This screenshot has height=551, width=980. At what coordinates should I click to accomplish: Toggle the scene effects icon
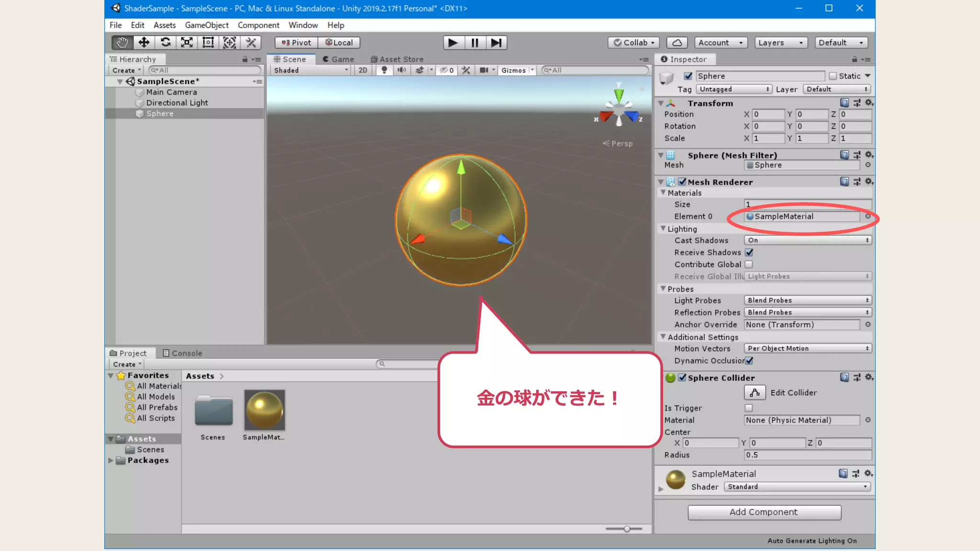(x=420, y=70)
